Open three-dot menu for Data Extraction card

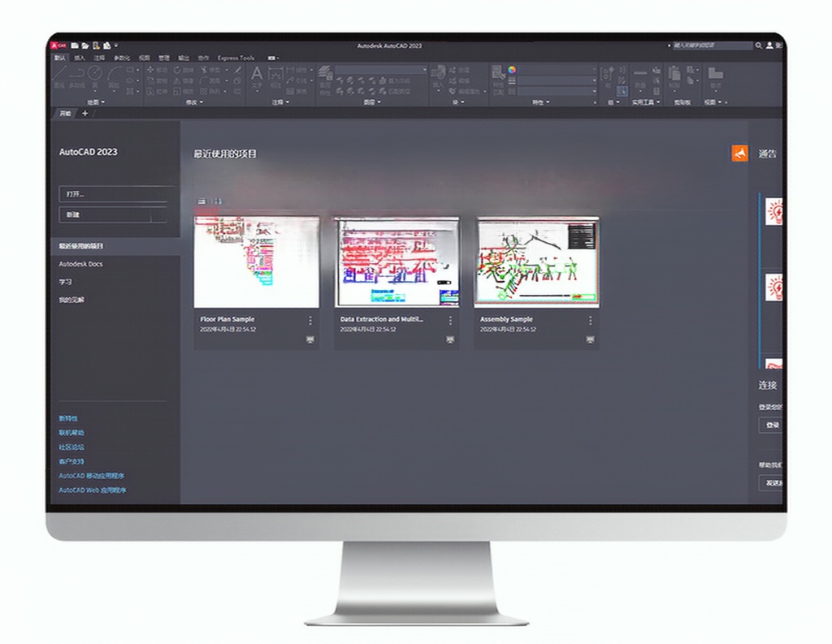450,321
